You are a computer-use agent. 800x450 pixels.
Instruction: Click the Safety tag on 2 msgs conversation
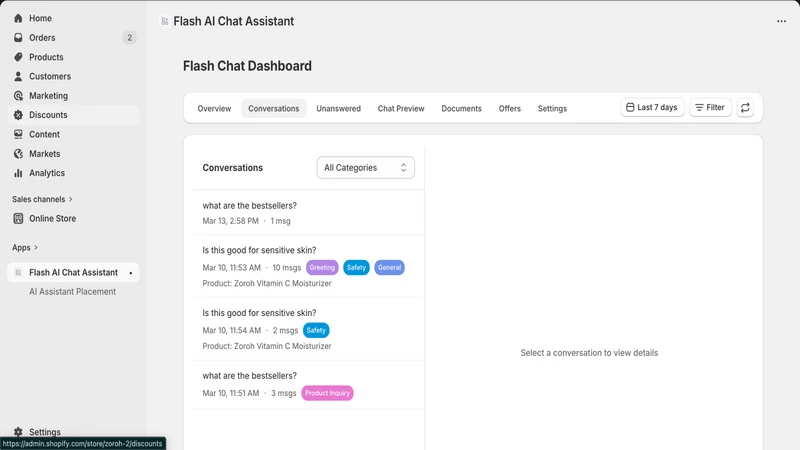(x=316, y=330)
